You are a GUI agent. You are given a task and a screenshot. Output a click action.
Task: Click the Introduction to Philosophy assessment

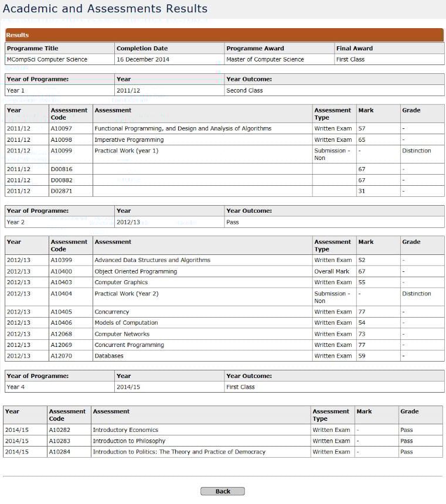click(129, 441)
